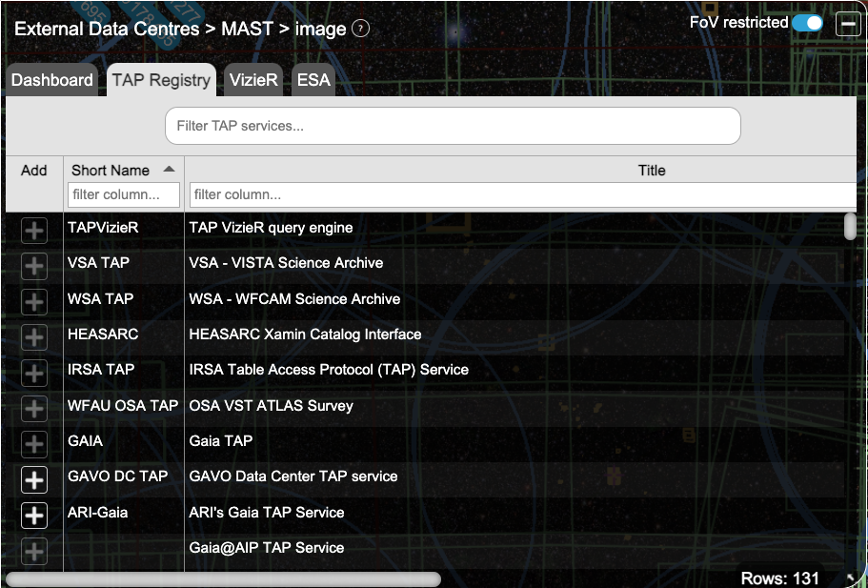Viewport: 868px width, 588px height.
Task: Select 'HEASARC Xamin Catalog Interface' title
Action: tap(305, 335)
